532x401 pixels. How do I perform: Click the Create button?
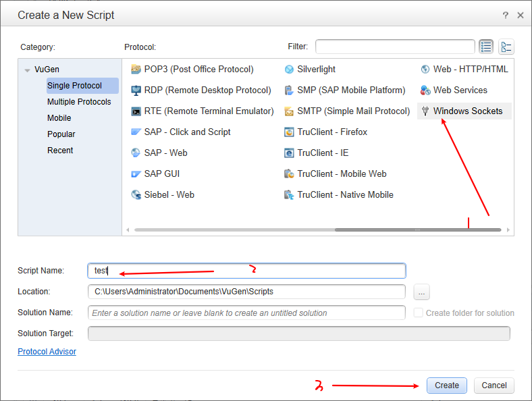446,385
